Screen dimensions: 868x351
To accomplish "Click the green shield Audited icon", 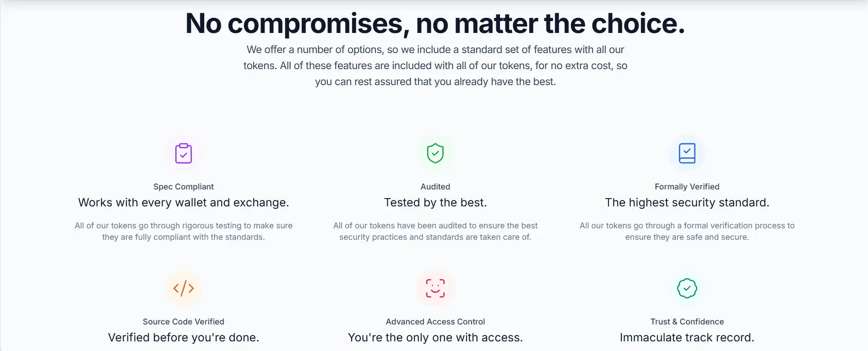I will (x=435, y=153).
